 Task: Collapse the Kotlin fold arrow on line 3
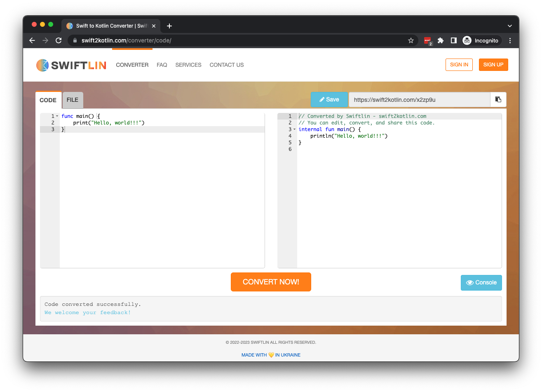[x=294, y=129]
